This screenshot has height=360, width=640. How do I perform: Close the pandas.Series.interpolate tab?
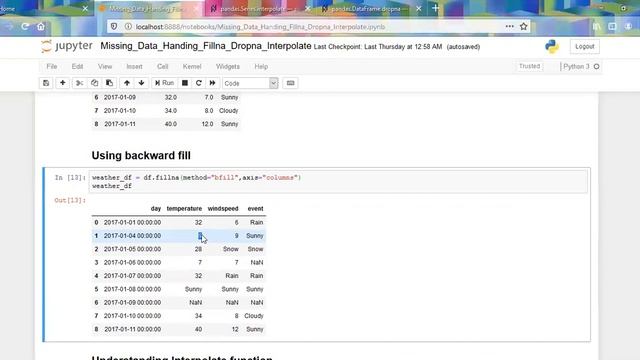click(307, 9)
